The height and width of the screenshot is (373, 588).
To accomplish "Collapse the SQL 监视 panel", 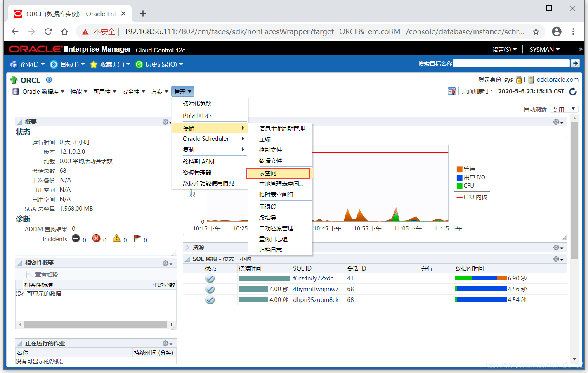I will (187, 259).
